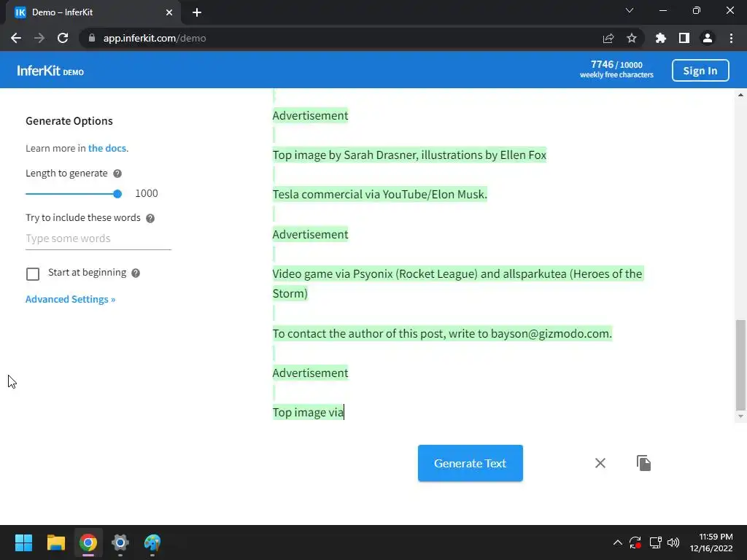Open a new browser tab

[197, 12]
